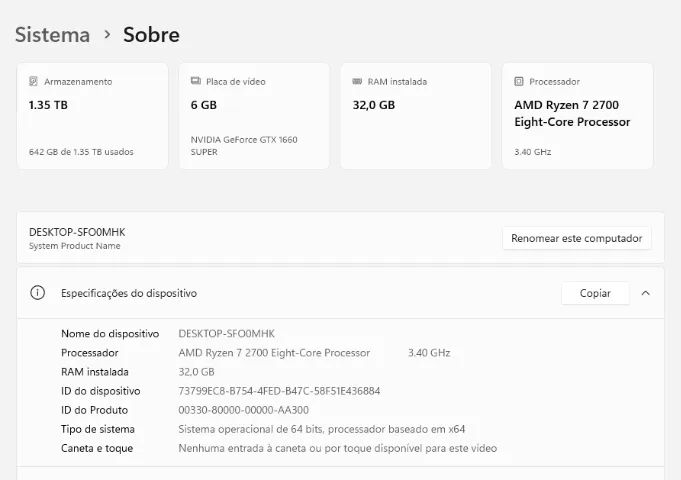681x480 pixels.
Task: Click the Armazenamento card label
Action: (78, 82)
